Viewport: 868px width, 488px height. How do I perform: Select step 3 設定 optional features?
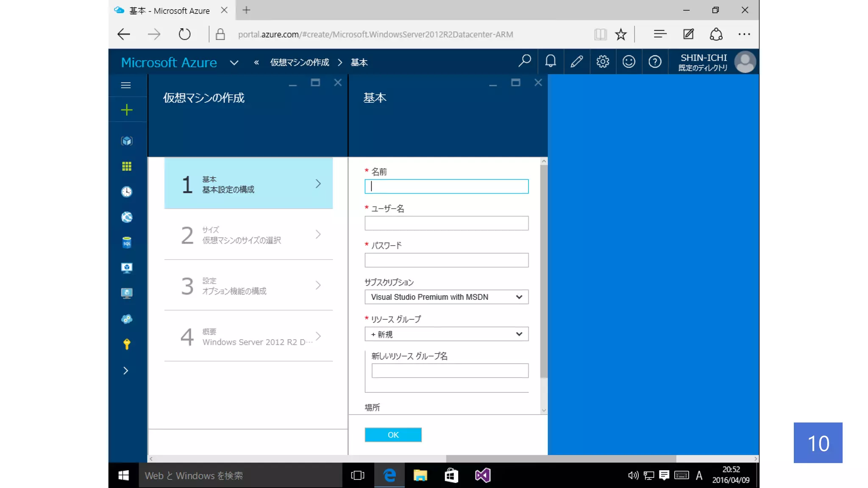click(x=248, y=286)
